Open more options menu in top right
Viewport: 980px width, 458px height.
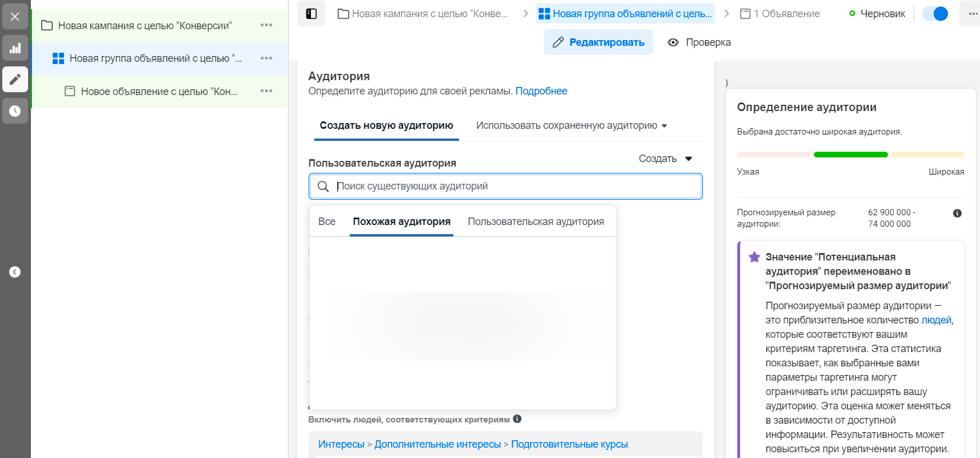973,14
